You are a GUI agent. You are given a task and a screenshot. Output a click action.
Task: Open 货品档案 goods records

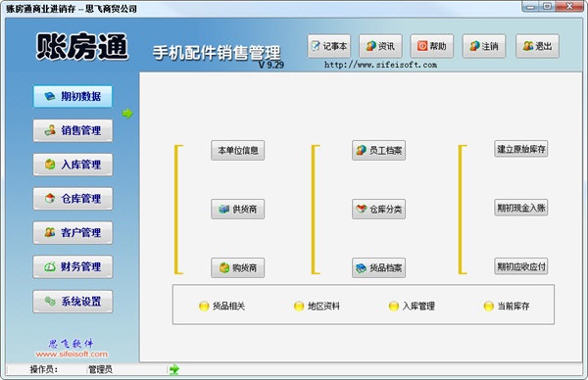378,268
